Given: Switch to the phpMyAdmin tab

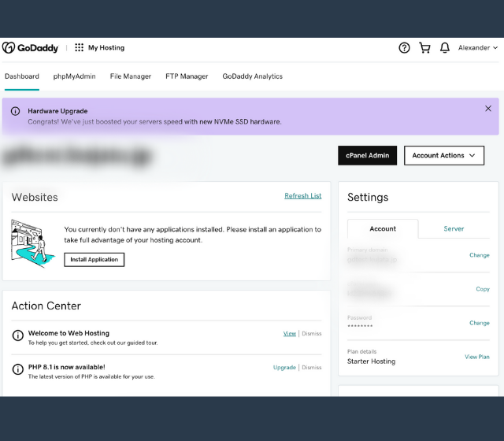Looking at the screenshot, I should click(x=74, y=76).
